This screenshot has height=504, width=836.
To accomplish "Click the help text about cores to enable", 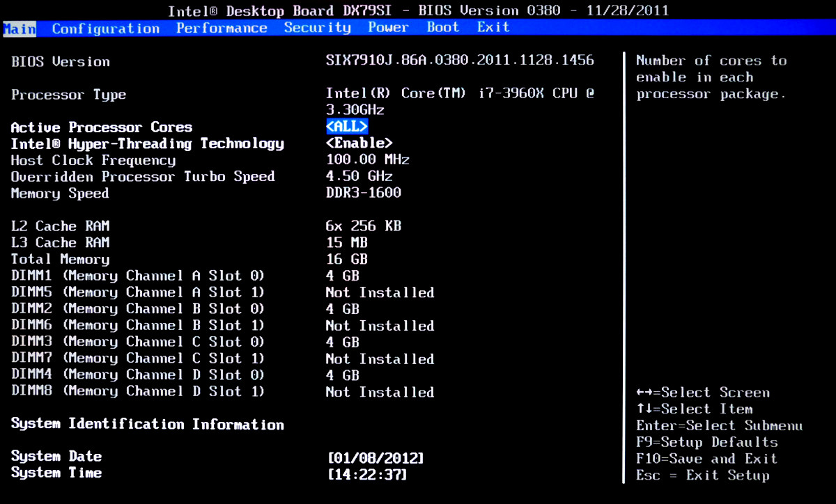I will [x=711, y=77].
